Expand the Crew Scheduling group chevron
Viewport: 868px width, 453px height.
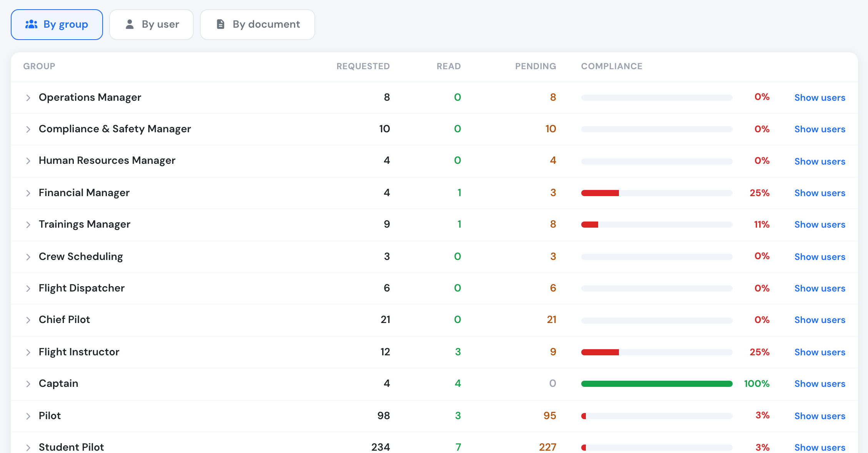[x=28, y=257]
